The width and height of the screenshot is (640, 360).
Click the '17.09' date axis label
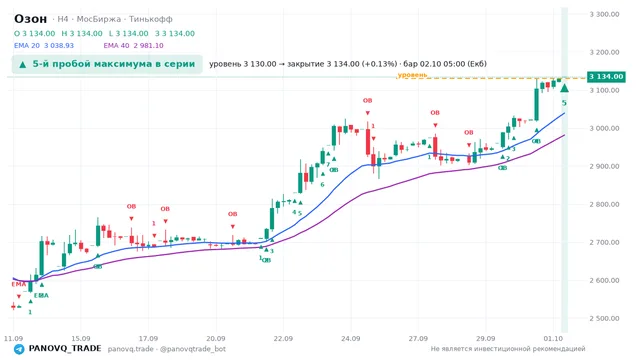click(x=148, y=338)
